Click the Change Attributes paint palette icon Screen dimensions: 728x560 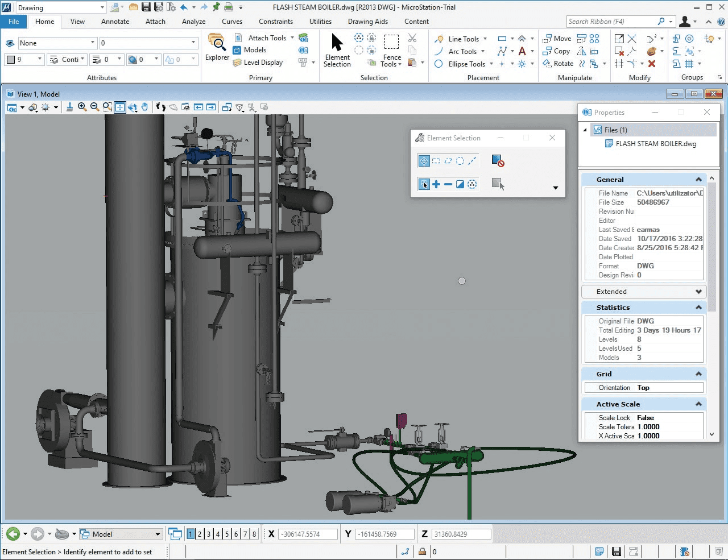652,51
